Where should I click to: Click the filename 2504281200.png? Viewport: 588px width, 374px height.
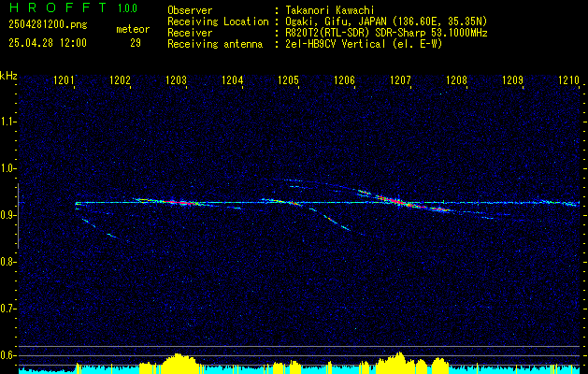pos(48,25)
